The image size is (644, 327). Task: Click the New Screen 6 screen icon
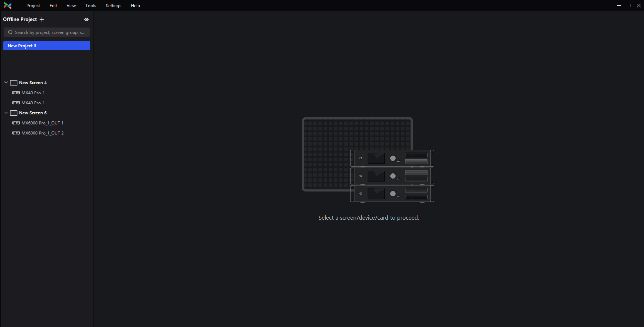[x=14, y=113]
